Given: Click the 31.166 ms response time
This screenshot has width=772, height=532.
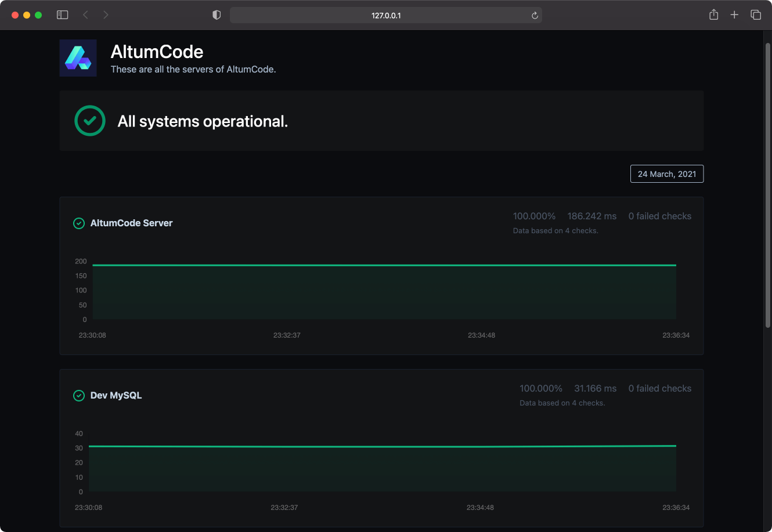Looking at the screenshot, I should click(596, 388).
